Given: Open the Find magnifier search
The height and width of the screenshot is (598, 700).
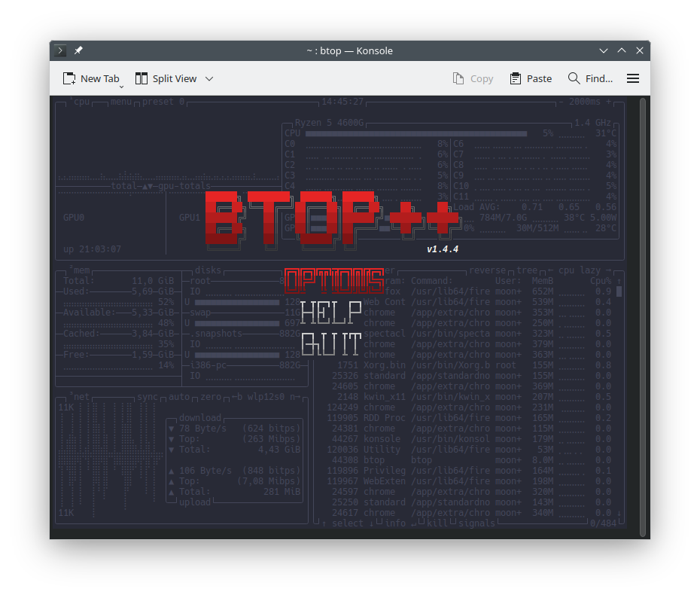Looking at the screenshot, I should pos(574,78).
